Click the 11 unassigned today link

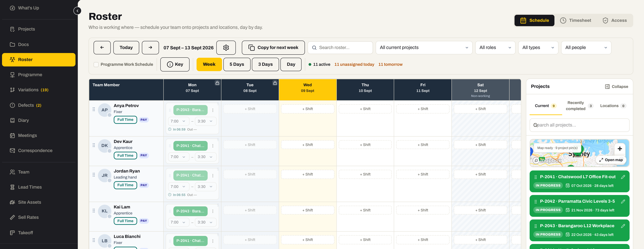point(354,64)
